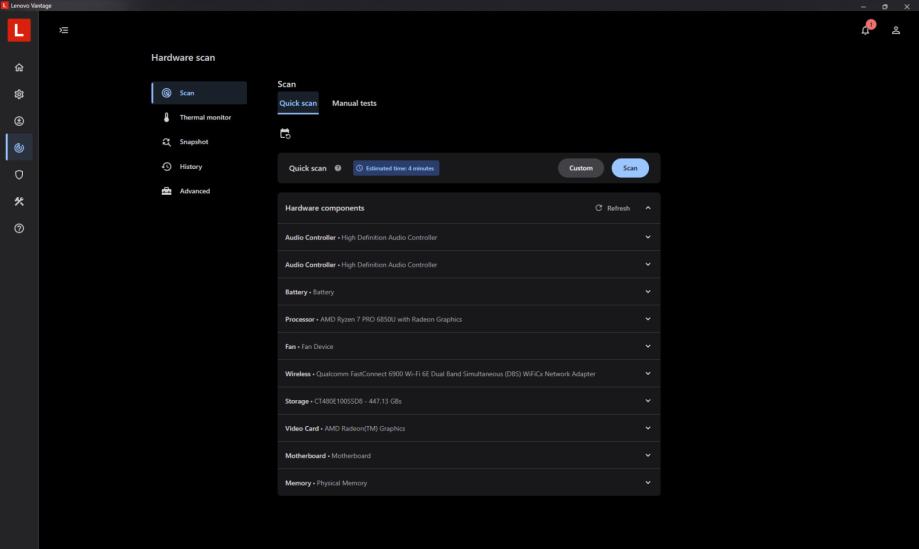Open Advanced menu item
Viewport: 919px width, 549px height.
click(x=199, y=191)
